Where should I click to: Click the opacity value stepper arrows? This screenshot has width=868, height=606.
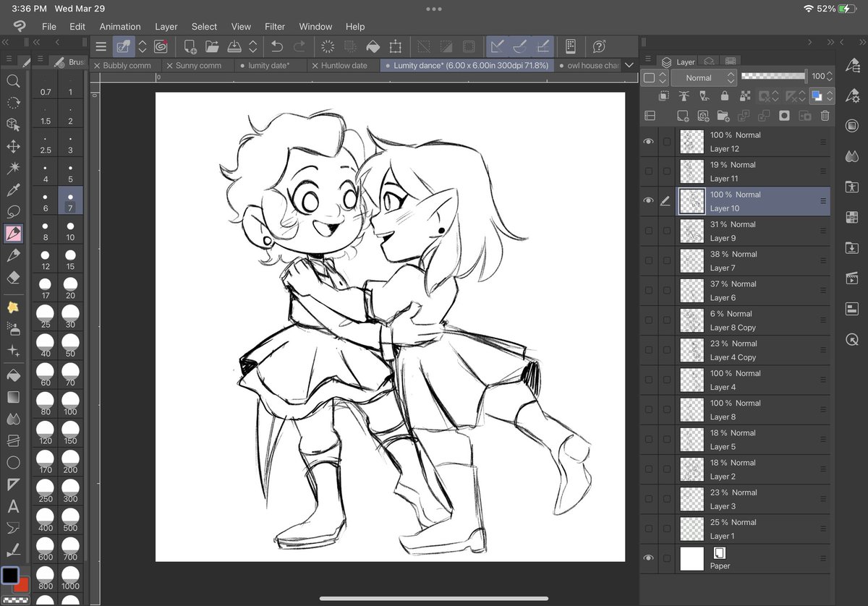click(830, 76)
